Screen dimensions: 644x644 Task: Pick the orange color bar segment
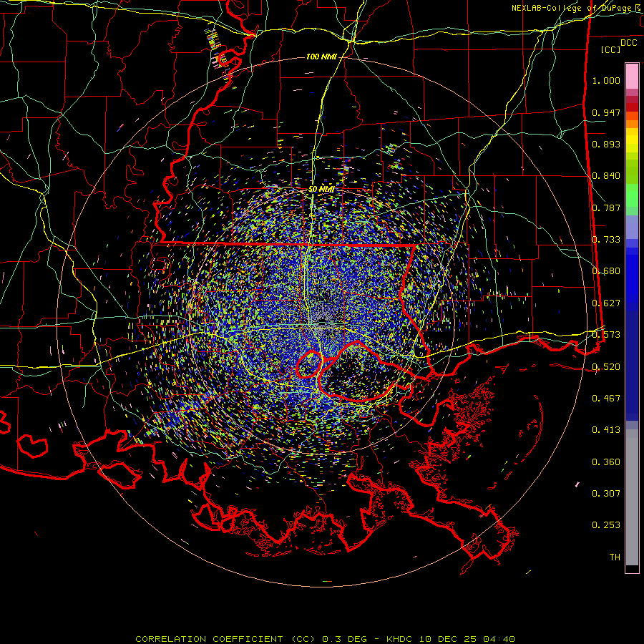click(632, 124)
